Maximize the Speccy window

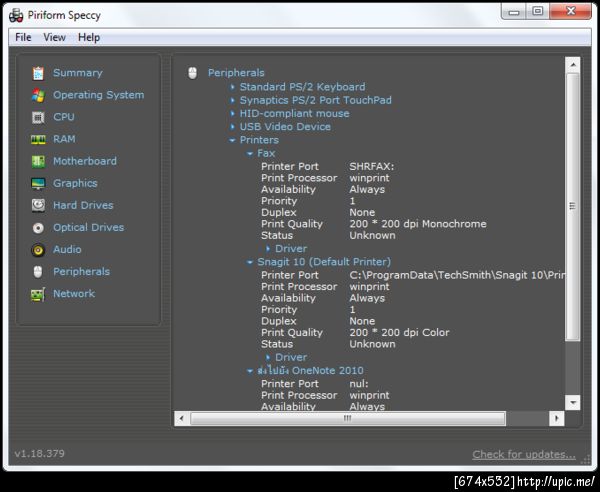(538, 11)
